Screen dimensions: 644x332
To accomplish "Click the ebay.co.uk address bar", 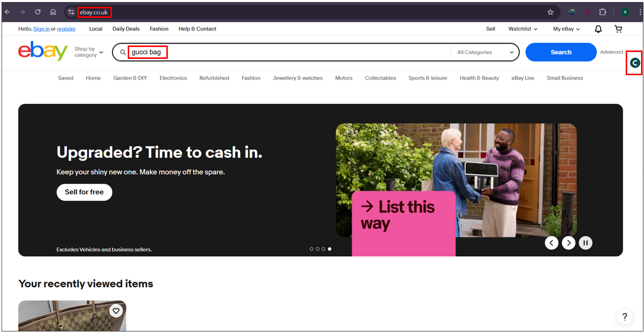I will [x=304, y=12].
